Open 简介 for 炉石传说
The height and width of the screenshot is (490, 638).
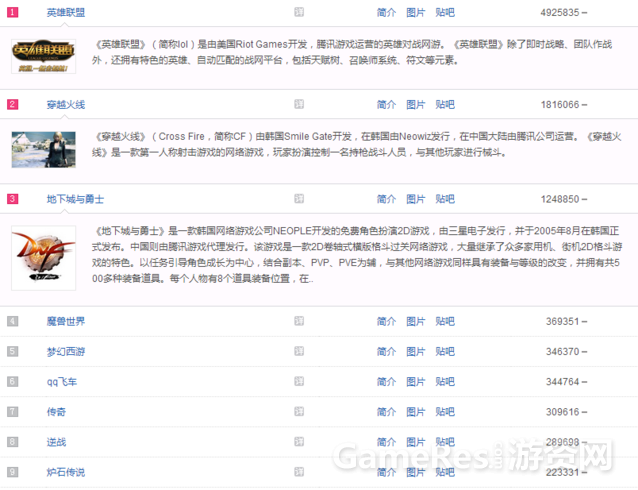tap(386, 472)
